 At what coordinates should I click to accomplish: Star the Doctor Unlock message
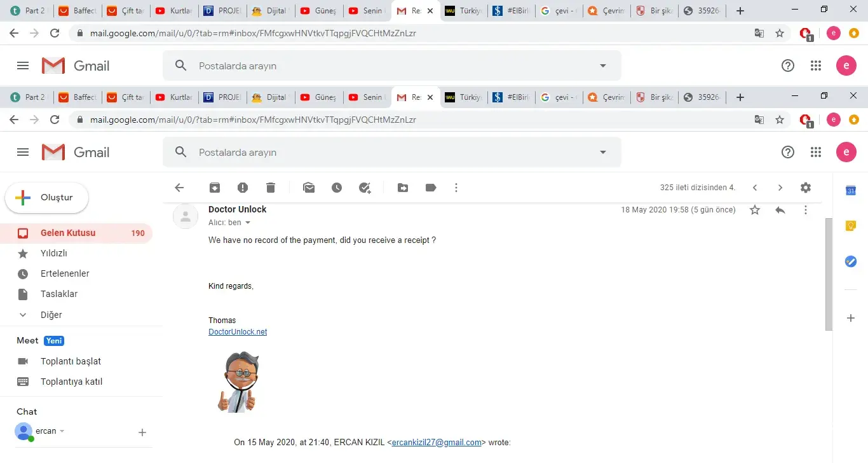click(755, 210)
